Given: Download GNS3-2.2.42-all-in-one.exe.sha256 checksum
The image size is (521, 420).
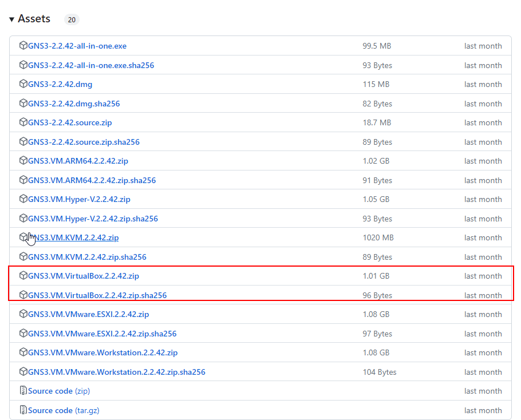Looking at the screenshot, I should tap(91, 65).
